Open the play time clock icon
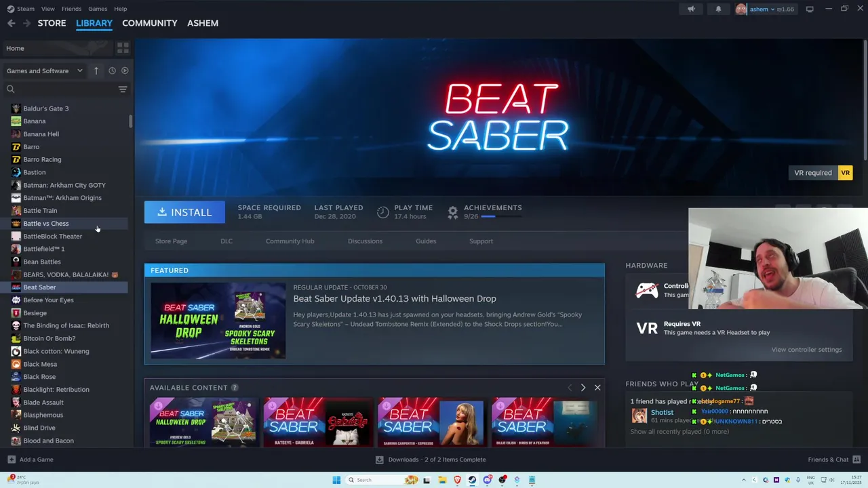Screen dimensions: 868x488 382,212
